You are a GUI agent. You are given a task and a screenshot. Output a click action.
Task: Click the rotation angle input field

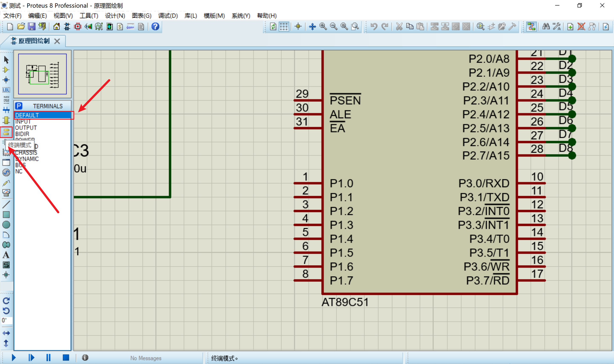point(6,320)
